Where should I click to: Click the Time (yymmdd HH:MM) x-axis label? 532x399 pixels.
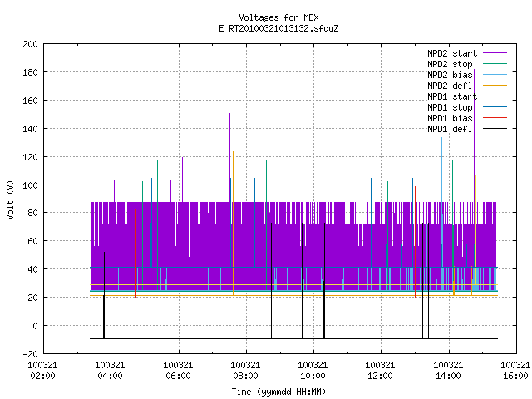coord(278,392)
